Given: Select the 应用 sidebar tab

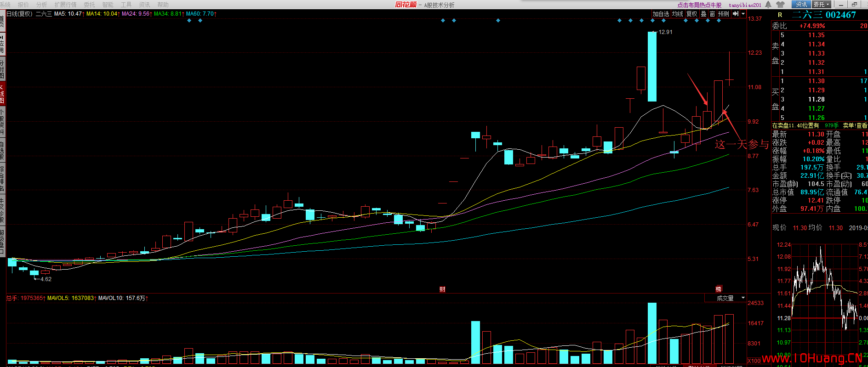Looking at the screenshot, I should (2, 44).
